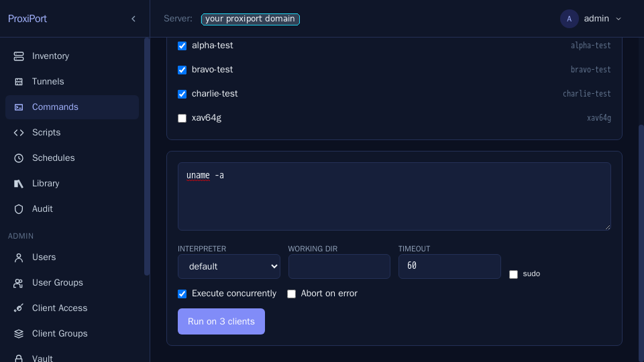This screenshot has height=362, width=644.
Task: Enable the sudo checkbox
Action: click(513, 274)
